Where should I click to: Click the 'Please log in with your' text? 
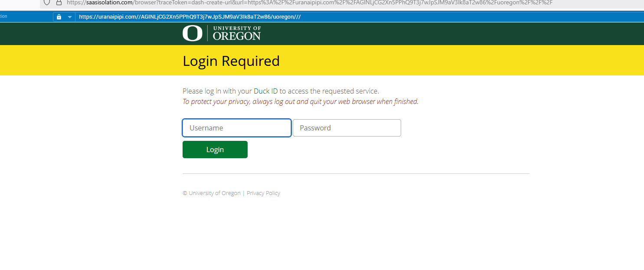click(217, 91)
